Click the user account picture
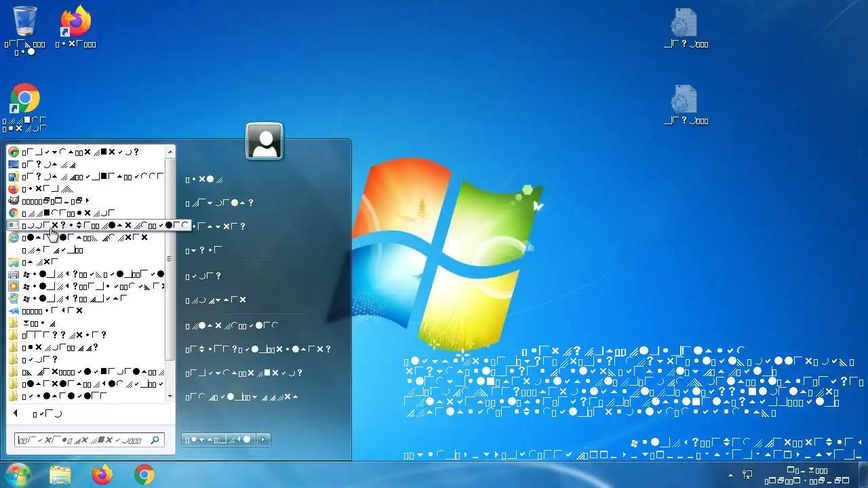 tap(264, 141)
